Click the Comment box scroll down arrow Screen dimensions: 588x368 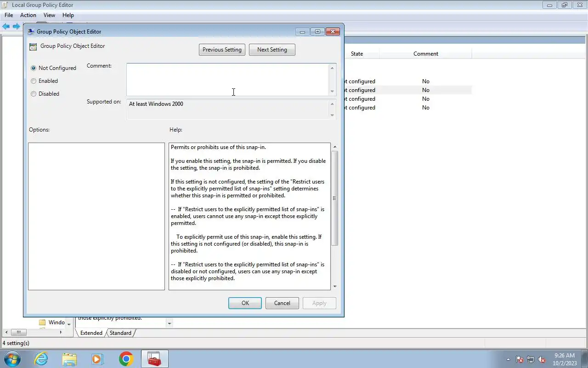pos(332,91)
